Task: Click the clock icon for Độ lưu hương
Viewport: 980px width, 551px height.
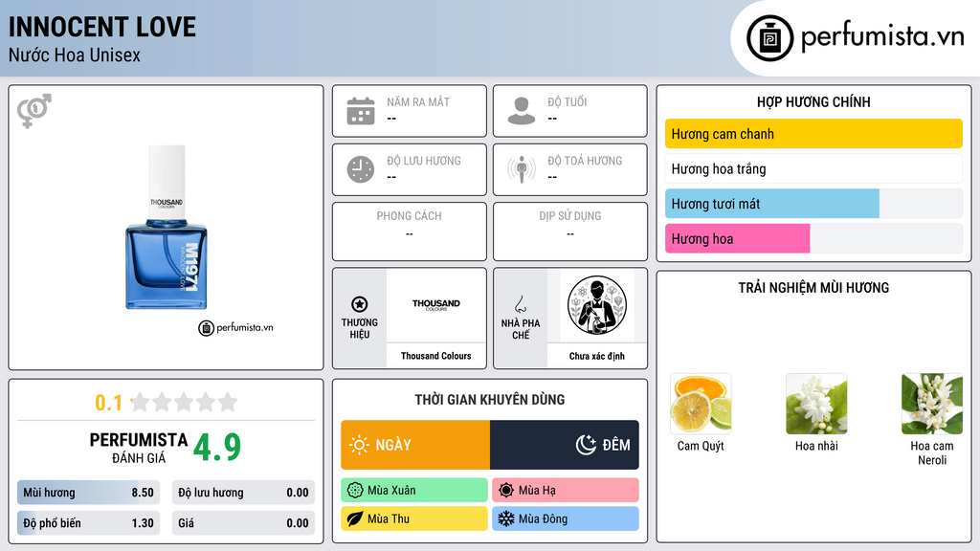Action: [x=361, y=169]
